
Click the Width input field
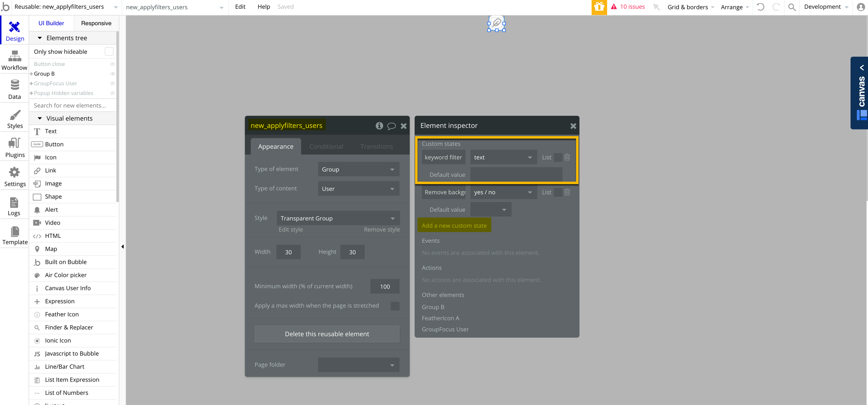point(288,252)
